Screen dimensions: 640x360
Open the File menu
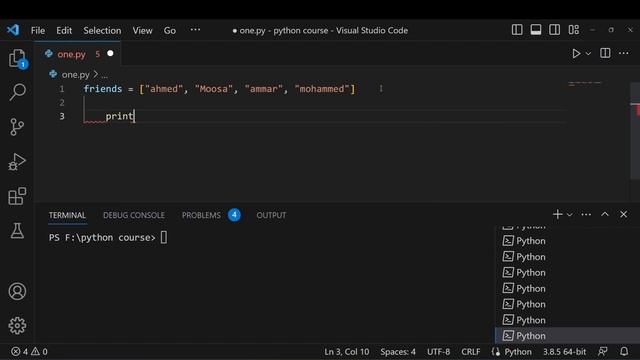(x=38, y=31)
